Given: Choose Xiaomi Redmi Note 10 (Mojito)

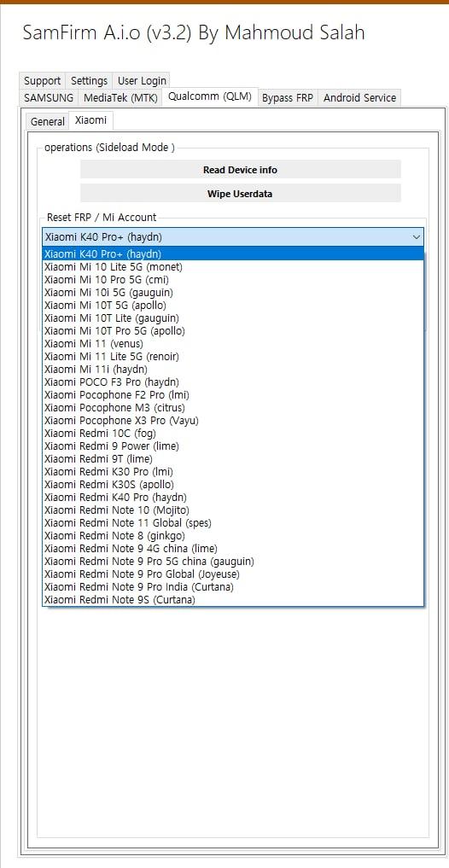Looking at the screenshot, I should [x=233, y=510].
